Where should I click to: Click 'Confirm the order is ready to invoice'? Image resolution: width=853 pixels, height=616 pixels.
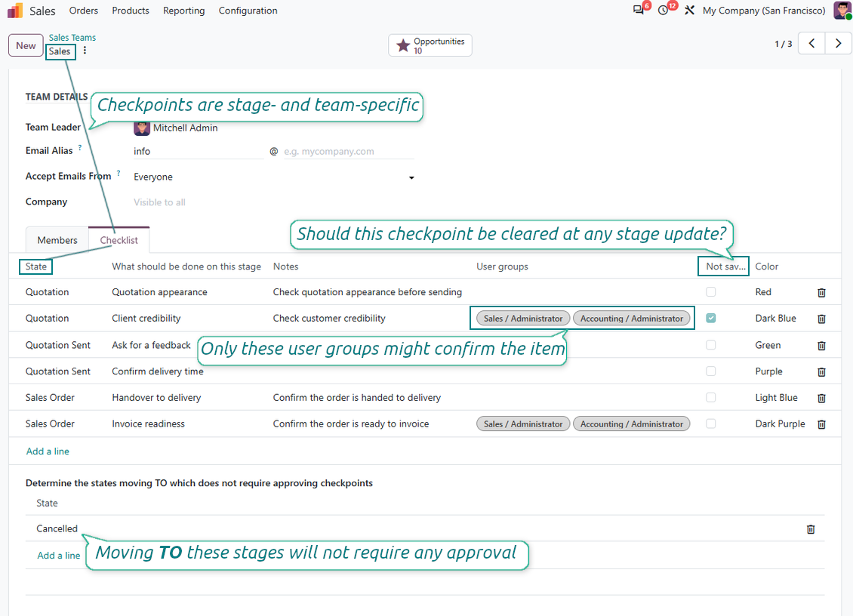pos(351,424)
